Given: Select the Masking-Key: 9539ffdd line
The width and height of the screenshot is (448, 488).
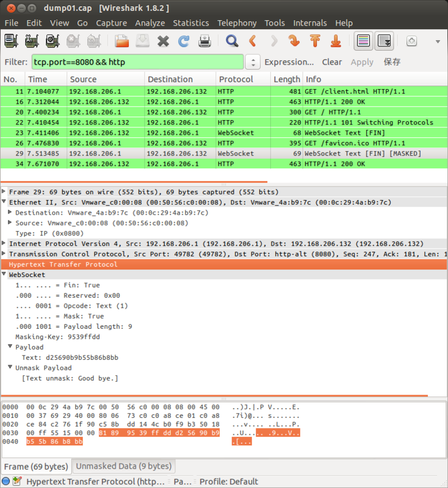Looking at the screenshot, I should pos(57,337).
